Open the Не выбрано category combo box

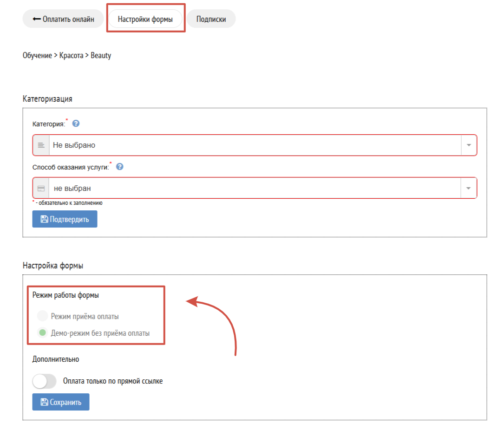(x=255, y=145)
